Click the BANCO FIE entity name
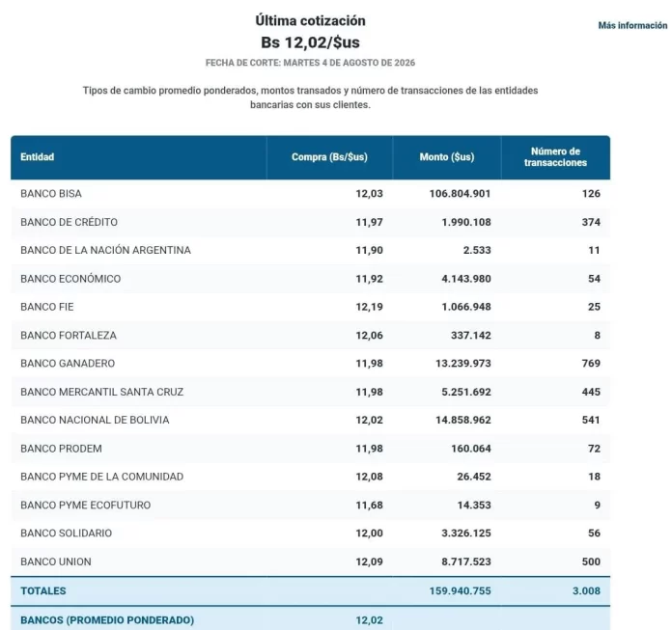 (x=47, y=307)
